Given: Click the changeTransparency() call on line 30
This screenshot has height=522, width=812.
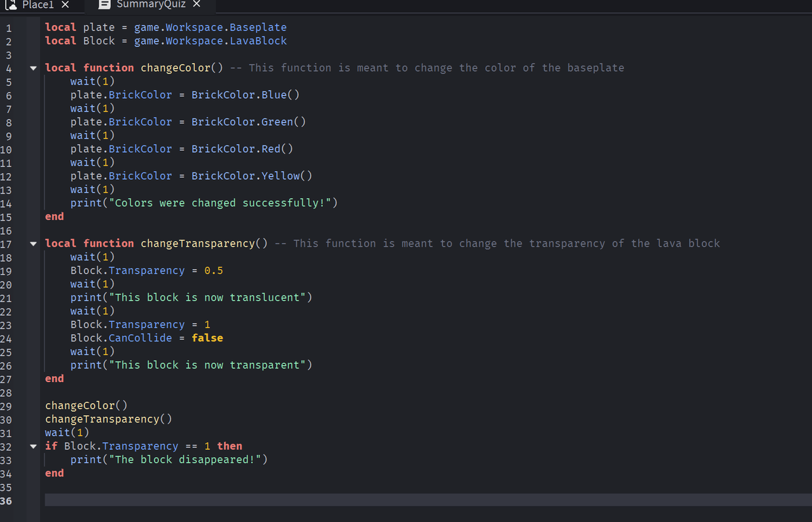Looking at the screenshot, I should coord(108,419).
